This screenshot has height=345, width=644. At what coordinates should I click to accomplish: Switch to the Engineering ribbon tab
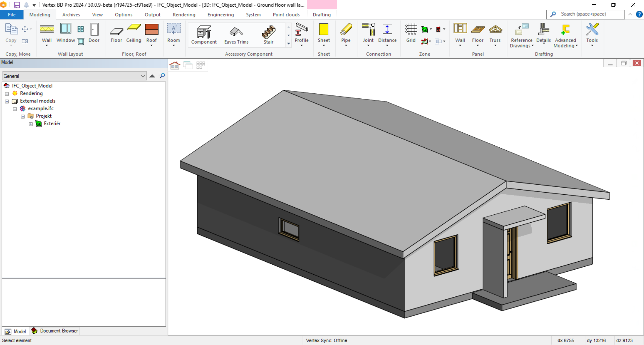pyautogui.click(x=220, y=15)
